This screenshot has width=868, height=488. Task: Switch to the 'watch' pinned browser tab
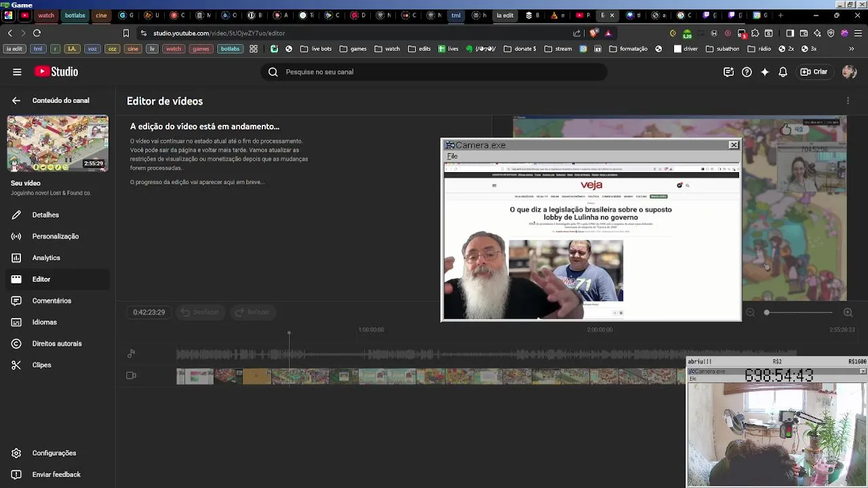pyautogui.click(x=46, y=15)
